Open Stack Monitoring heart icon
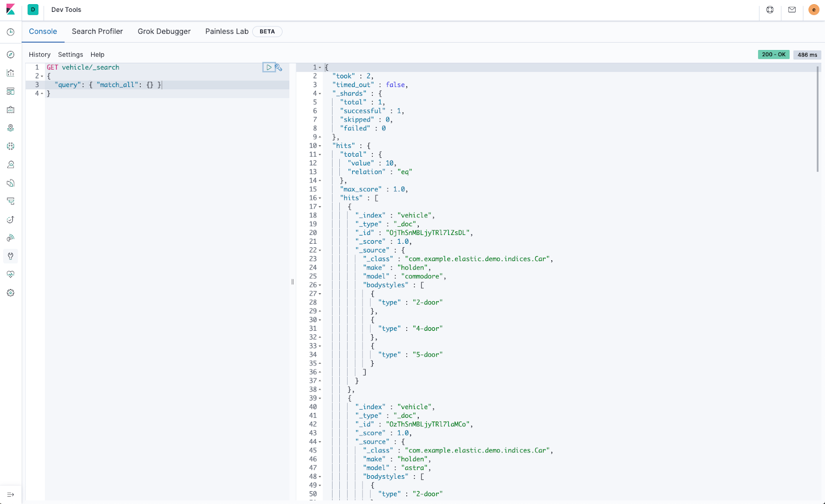The width and height of the screenshot is (825, 504). [10, 274]
